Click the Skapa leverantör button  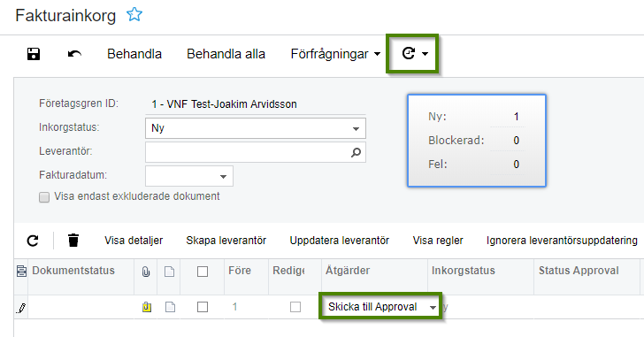[226, 241]
